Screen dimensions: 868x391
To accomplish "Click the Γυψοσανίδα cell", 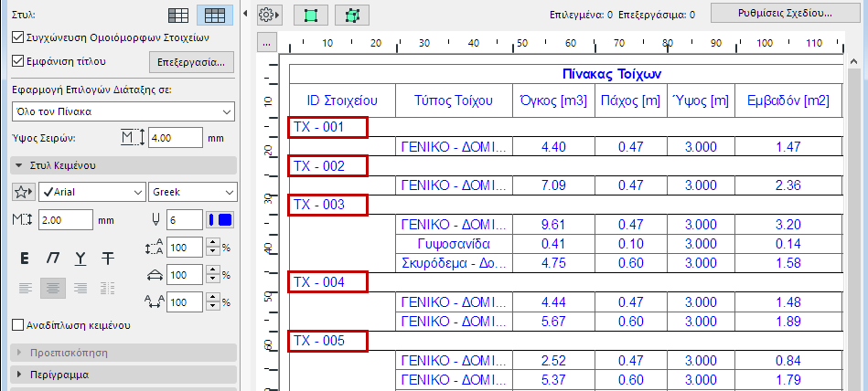I will (x=454, y=244).
